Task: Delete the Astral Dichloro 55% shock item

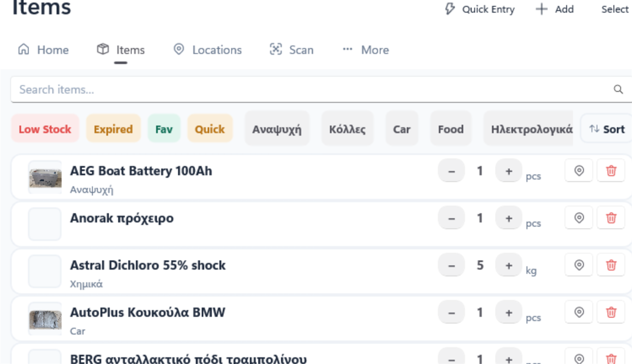Action: point(611,265)
